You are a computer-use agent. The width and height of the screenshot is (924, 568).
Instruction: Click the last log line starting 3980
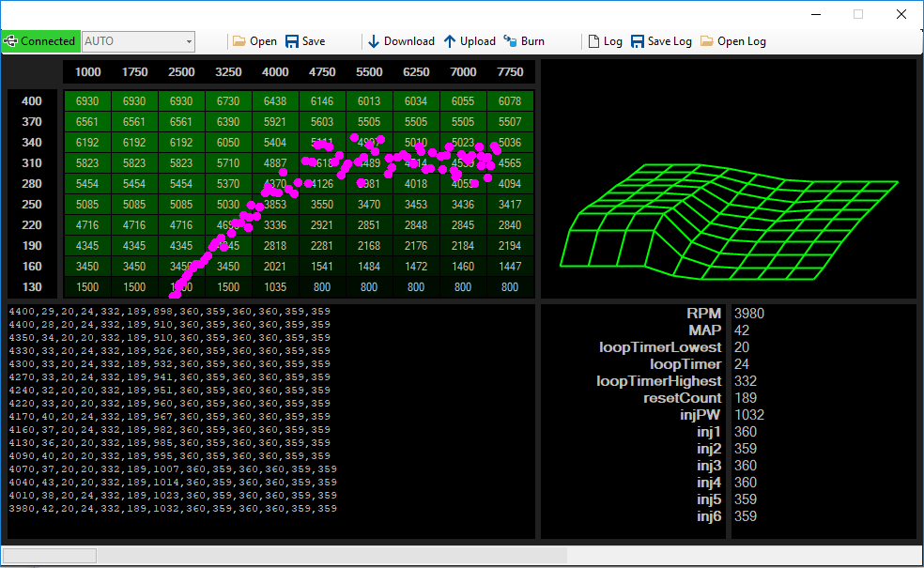coord(173,509)
